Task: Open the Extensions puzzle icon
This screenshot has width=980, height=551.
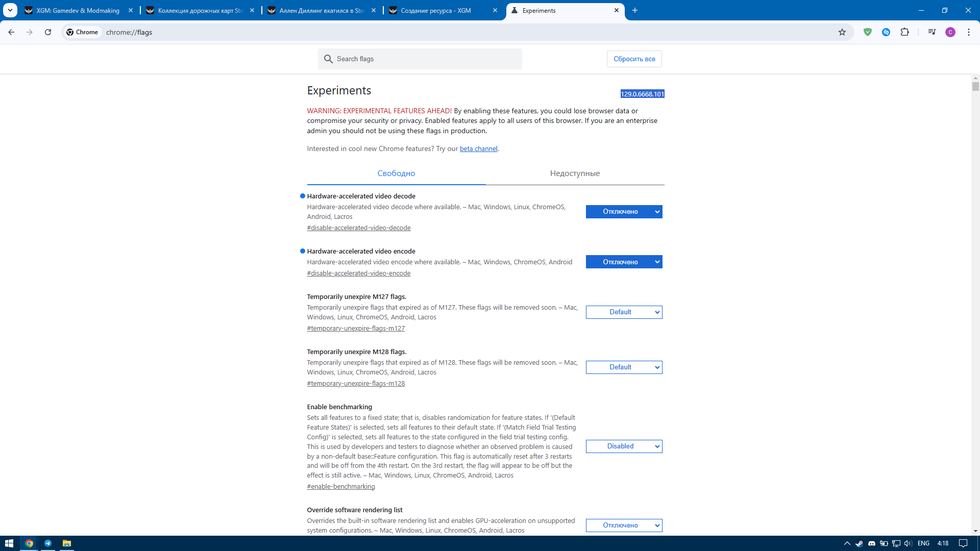Action: tap(904, 32)
